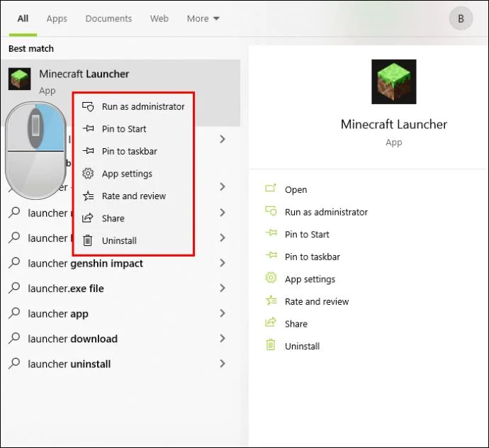Click the gear icon for App settings in context menu
This screenshot has width=489, height=448.
[88, 173]
